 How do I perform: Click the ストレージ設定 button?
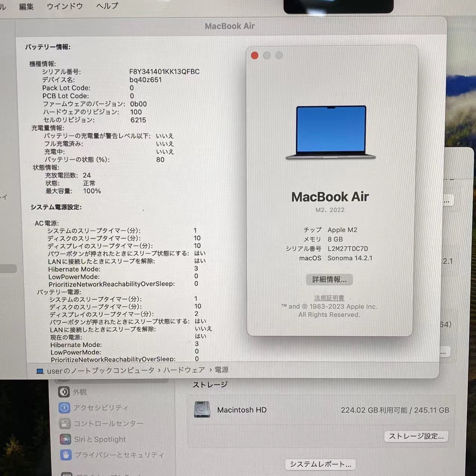pyautogui.click(x=416, y=436)
